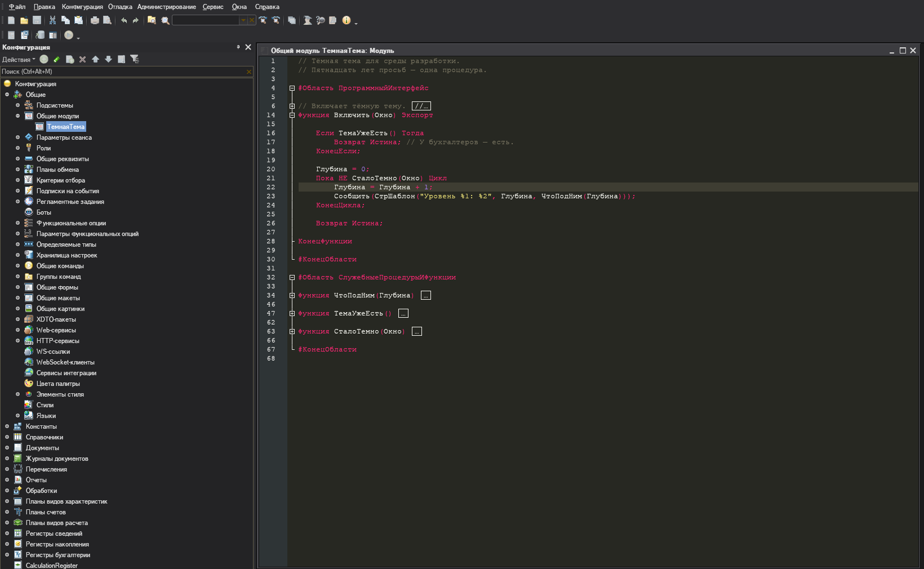924x569 pixels.
Task: Open the Администрирование menu
Action: coord(167,7)
